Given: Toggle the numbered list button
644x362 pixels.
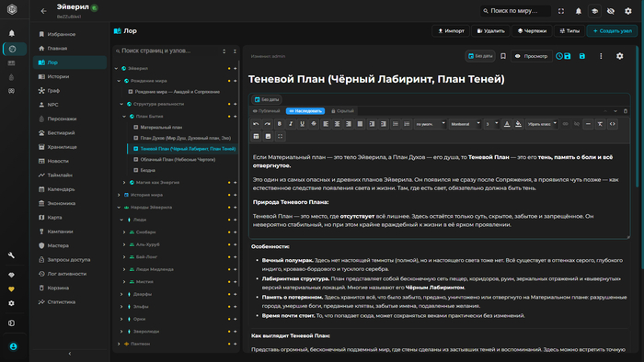Looking at the screenshot, I should tap(407, 124).
